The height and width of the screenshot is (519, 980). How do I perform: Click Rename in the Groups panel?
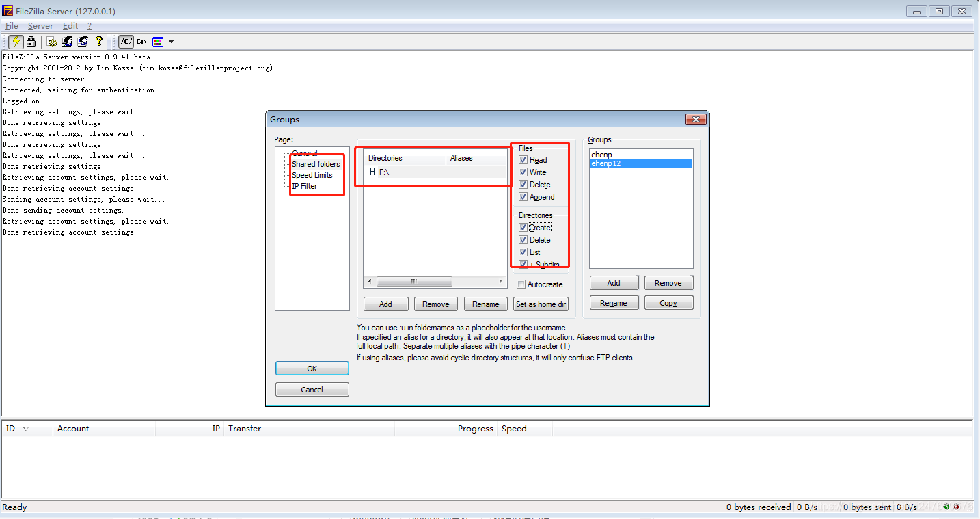click(614, 303)
